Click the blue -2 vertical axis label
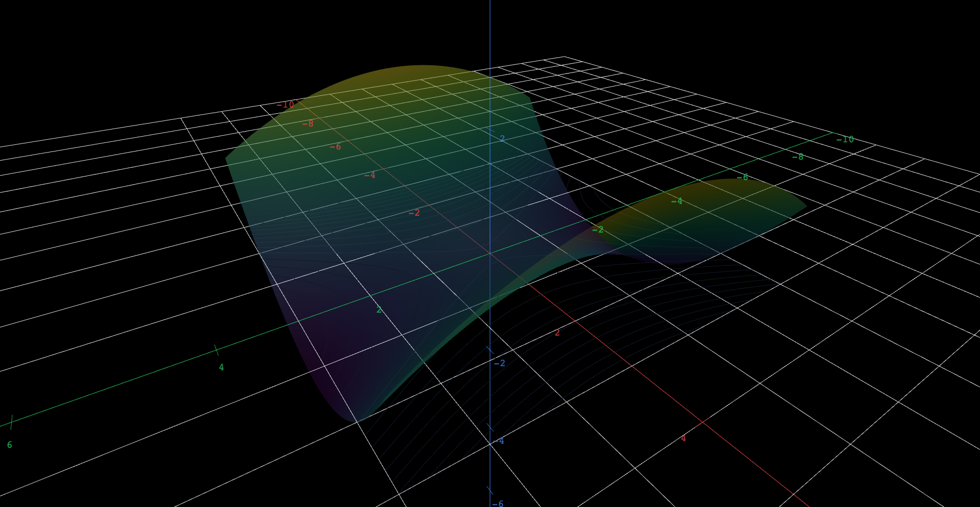Screen dimensions: 980x507 tap(499, 363)
